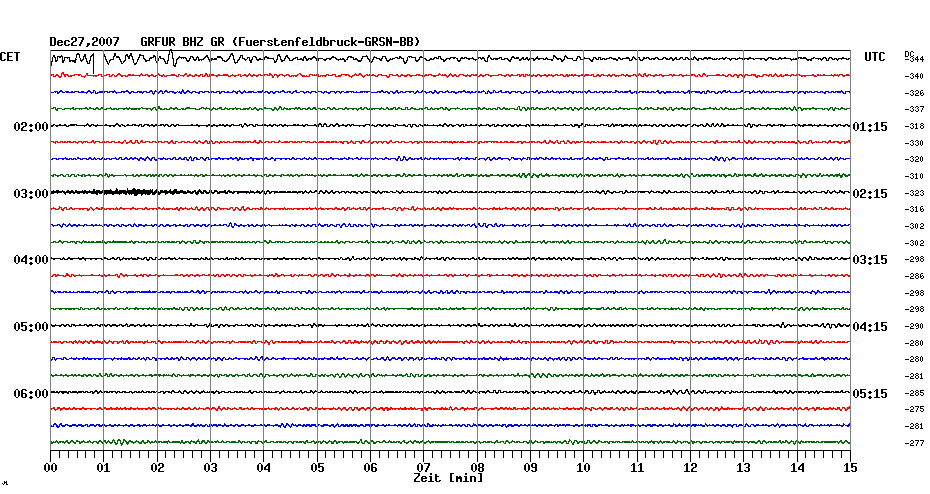Click minute label 02 on time axis
The height and width of the screenshot is (494, 930).
(x=157, y=467)
